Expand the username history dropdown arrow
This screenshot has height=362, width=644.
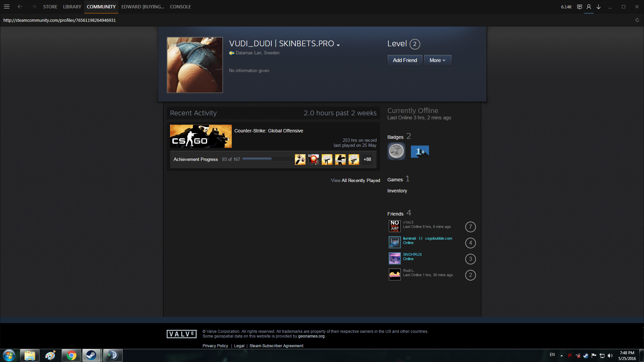(338, 45)
